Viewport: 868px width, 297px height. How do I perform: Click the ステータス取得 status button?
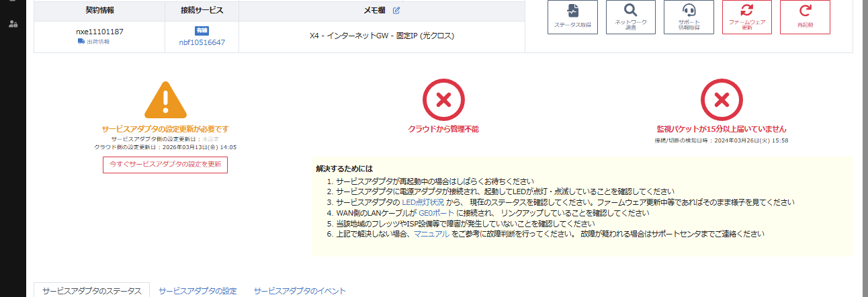point(572,17)
